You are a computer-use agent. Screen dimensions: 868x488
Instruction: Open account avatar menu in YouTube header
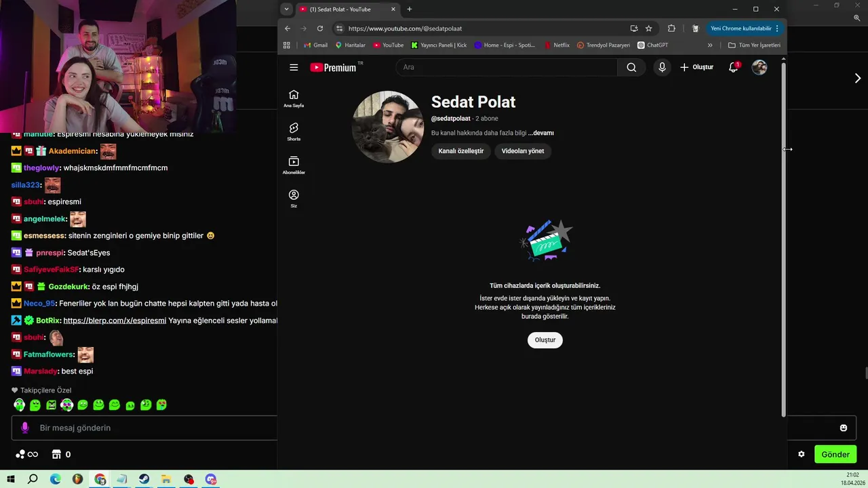tap(759, 67)
